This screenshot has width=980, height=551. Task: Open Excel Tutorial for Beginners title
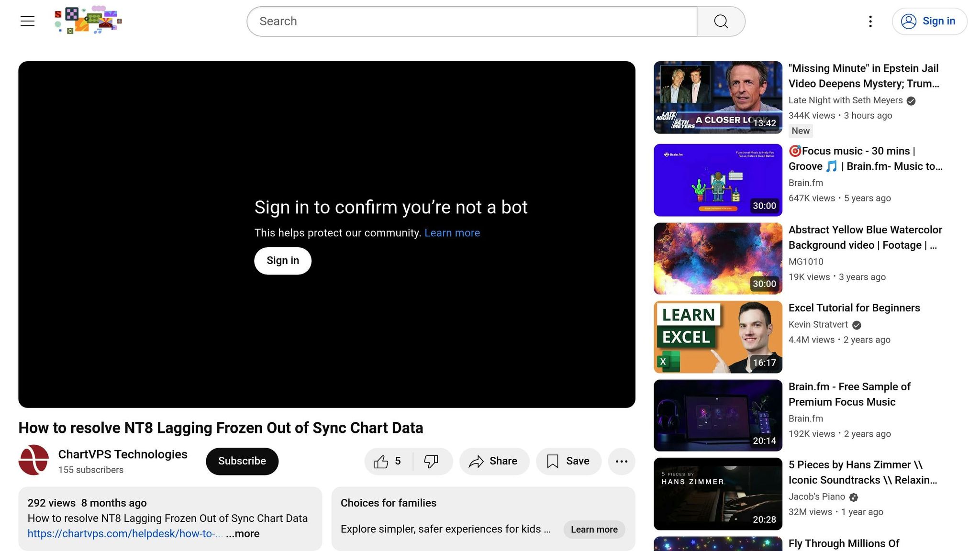click(854, 308)
